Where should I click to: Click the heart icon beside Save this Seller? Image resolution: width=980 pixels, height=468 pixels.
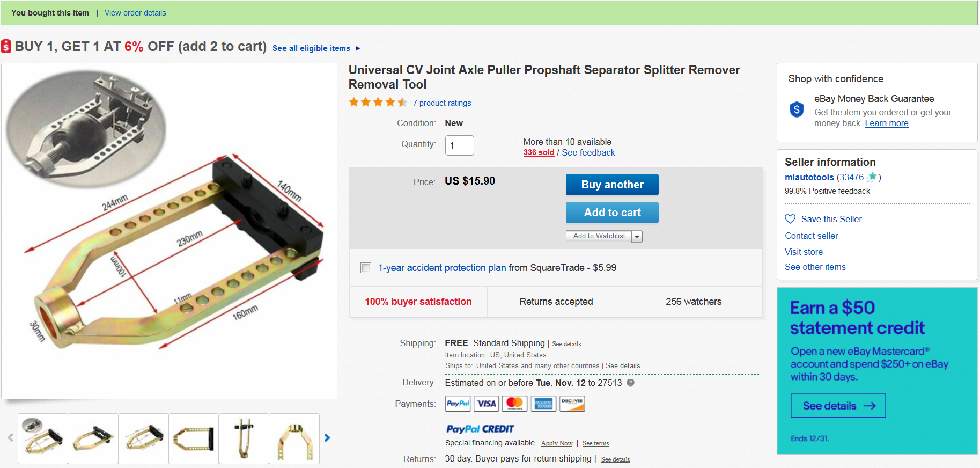[790, 219]
